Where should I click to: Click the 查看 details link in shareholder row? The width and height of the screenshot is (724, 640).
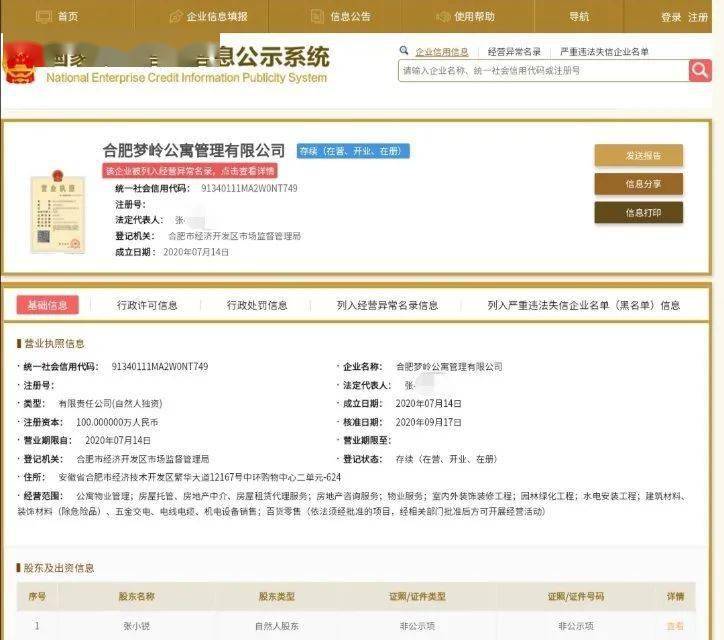675,626
